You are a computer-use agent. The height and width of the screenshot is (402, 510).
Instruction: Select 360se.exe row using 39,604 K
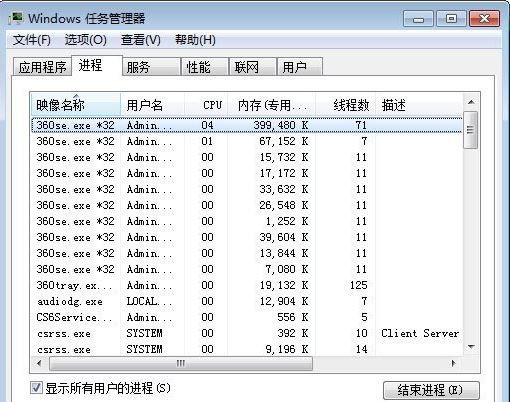247,237
